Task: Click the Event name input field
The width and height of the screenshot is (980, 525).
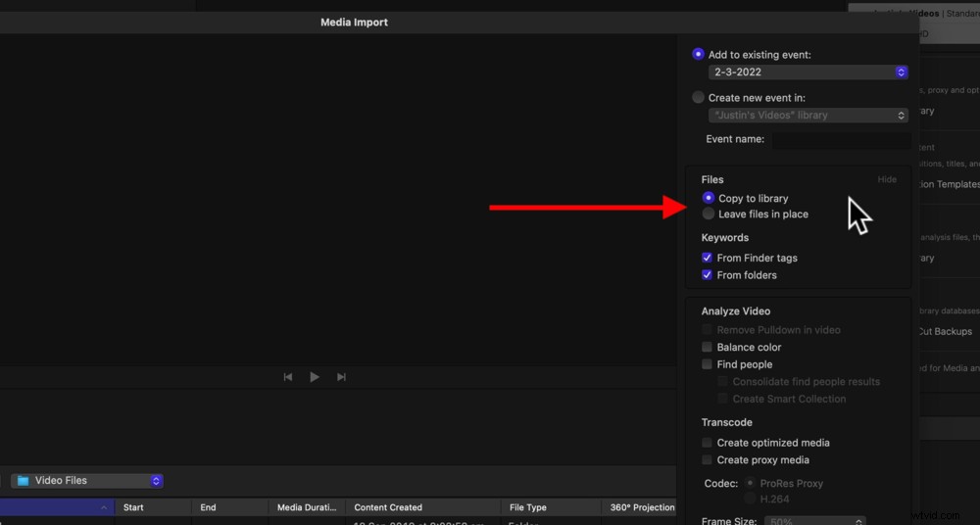Action: (x=841, y=139)
